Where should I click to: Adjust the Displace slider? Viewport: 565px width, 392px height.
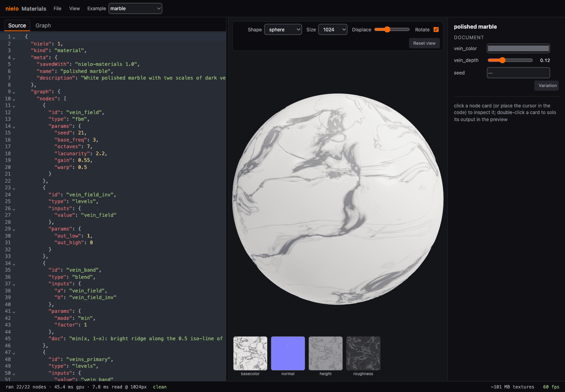[392, 29]
